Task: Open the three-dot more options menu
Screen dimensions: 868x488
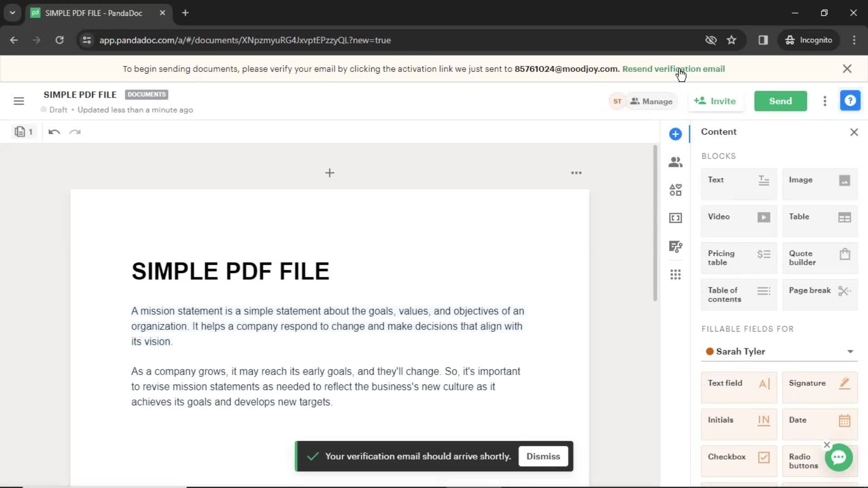Action: click(825, 101)
